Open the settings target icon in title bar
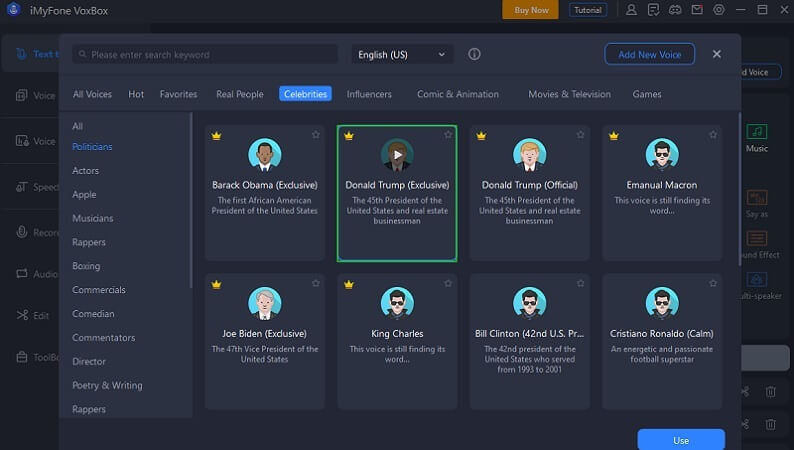 [x=719, y=10]
